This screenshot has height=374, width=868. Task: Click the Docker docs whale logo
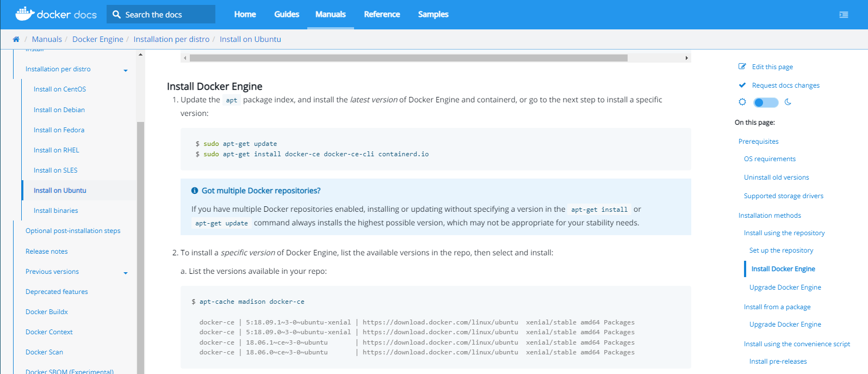click(56, 14)
